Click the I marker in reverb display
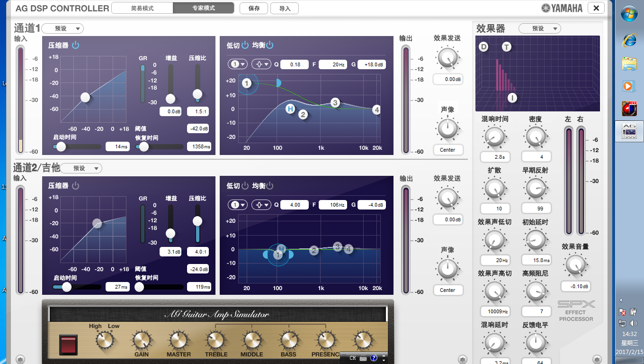644x364 pixels. coord(512,98)
